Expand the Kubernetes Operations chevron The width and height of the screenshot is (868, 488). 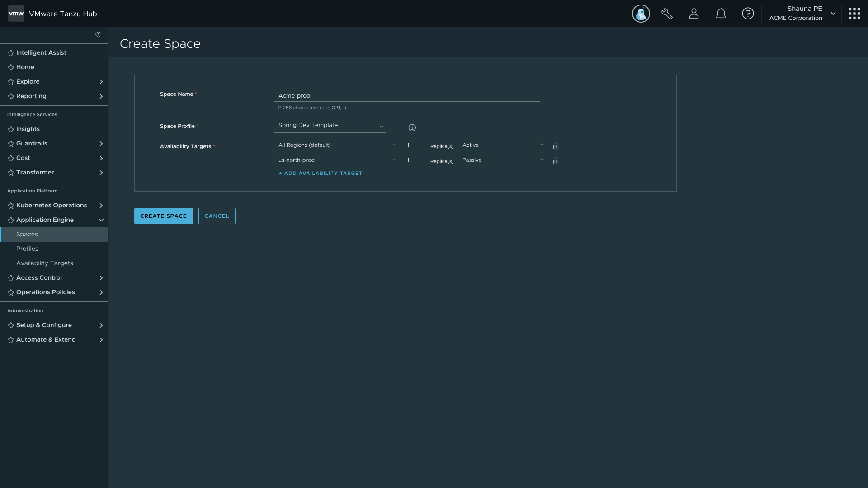pos(101,206)
